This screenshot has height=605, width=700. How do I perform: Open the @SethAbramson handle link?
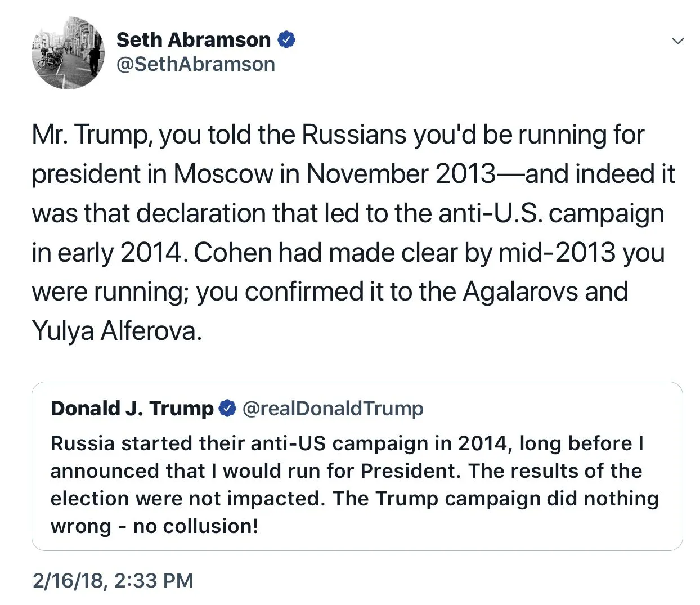pyautogui.click(x=195, y=64)
